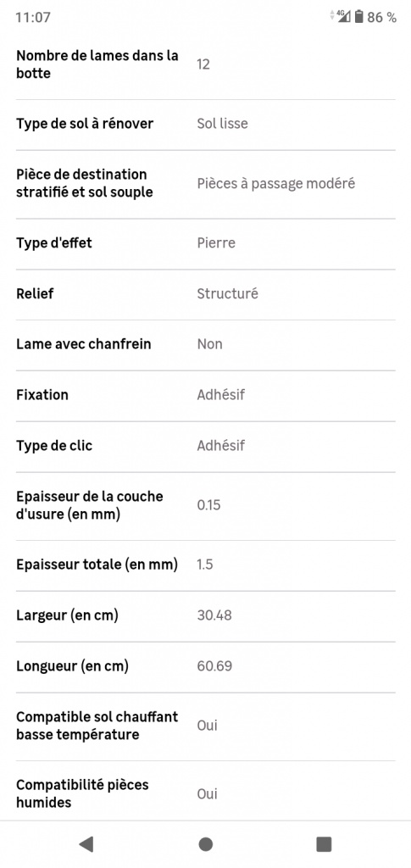Tap the battery icon in status bar
This screenshot has height=868, width=411.
(359, 17)
